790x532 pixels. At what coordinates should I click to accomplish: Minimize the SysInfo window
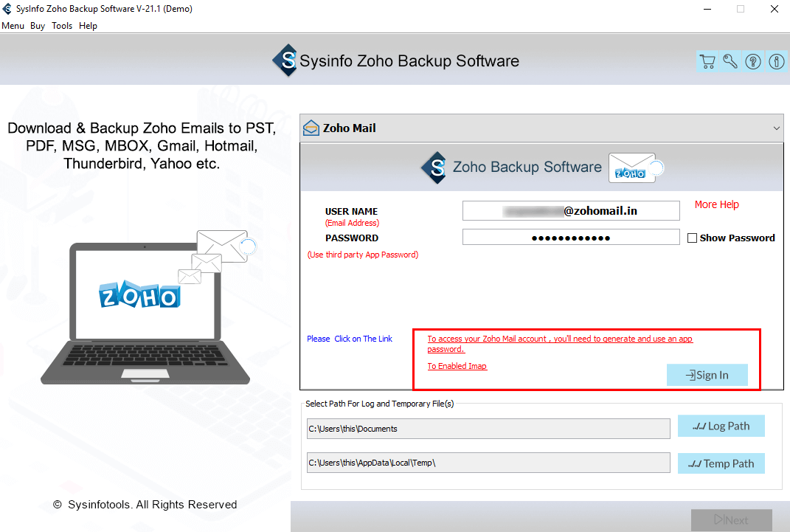click(707, 9)
